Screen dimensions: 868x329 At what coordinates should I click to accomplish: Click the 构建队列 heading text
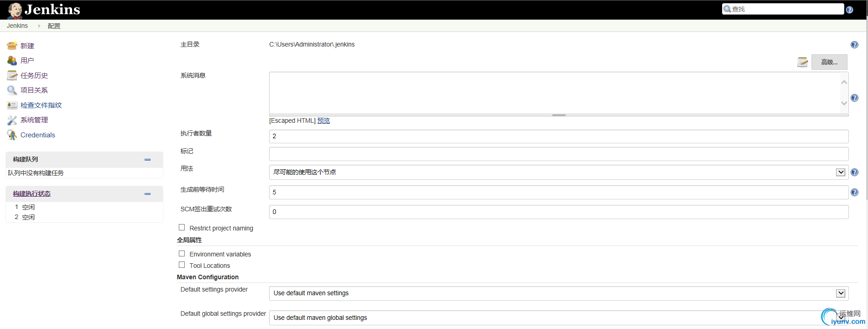tap(26, 159)
